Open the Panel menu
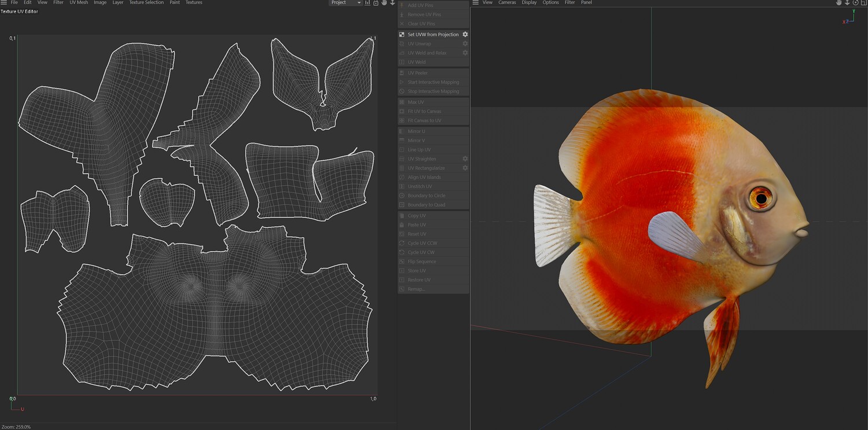The image size is (868, 430). [586, 2]
